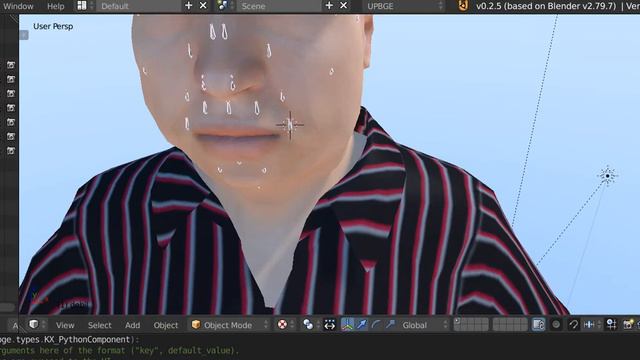Open the View menu in viewport header
This screenshot has height=360, width=640.
tap(65, 325)
